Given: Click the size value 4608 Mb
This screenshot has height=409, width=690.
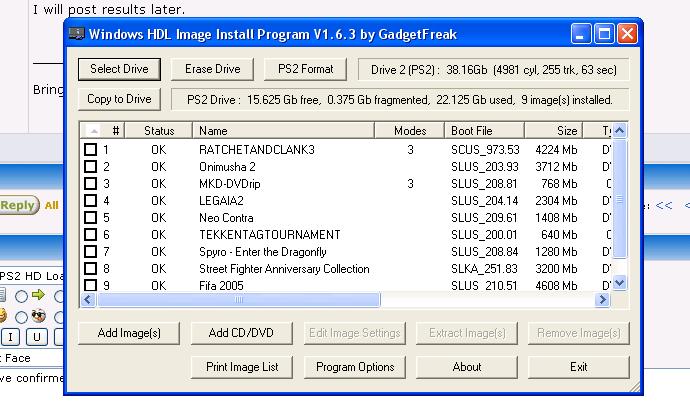Looking at the screenshot, I should pos(556,285).
